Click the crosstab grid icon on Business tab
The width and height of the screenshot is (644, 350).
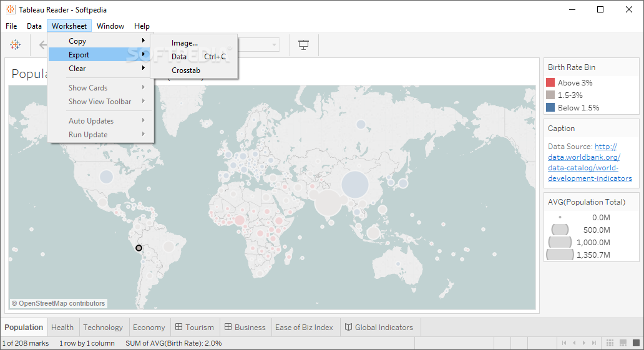[x=228, y=327]
